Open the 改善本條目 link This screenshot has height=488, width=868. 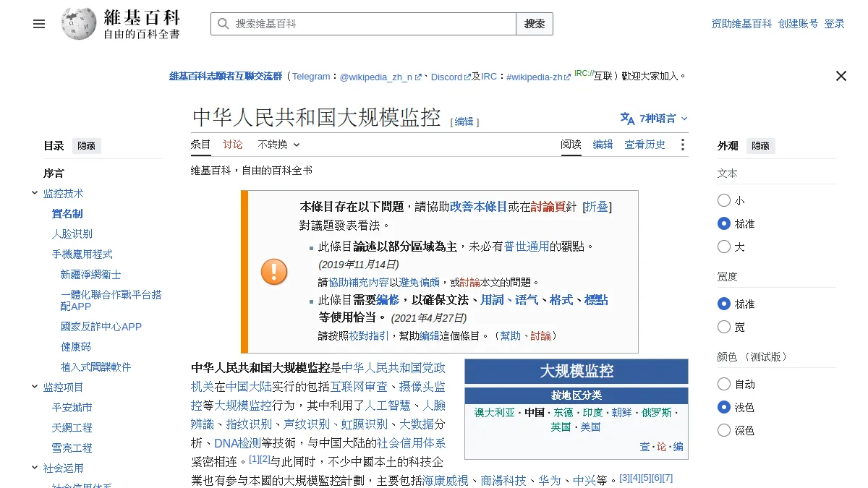(478, 207)
